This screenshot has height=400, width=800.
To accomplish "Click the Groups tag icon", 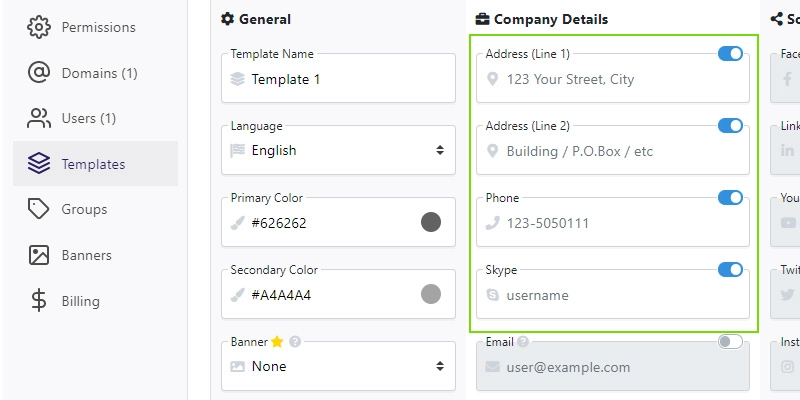I will point(39,209).
